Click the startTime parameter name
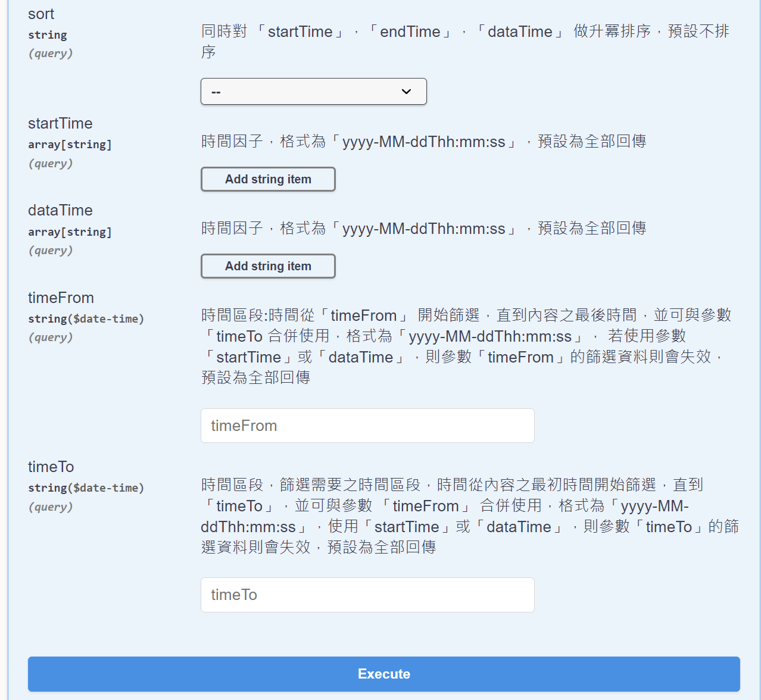761x700 pixels. coord(60,123)
